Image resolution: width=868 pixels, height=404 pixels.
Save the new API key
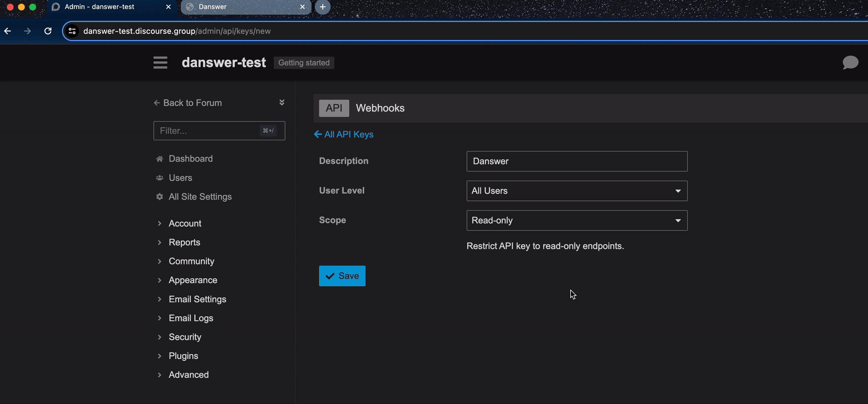coord(342,276)
